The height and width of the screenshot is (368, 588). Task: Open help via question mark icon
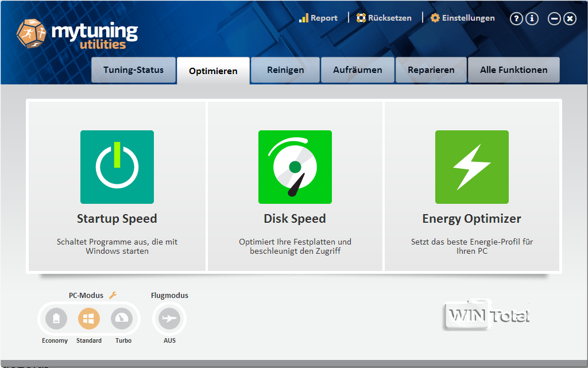point(516,18)
